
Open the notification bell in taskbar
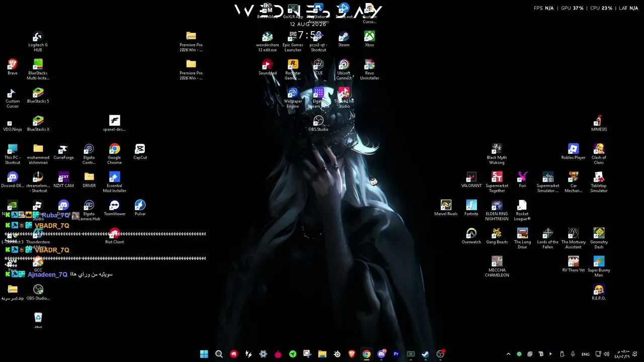[x=636, y=354]
